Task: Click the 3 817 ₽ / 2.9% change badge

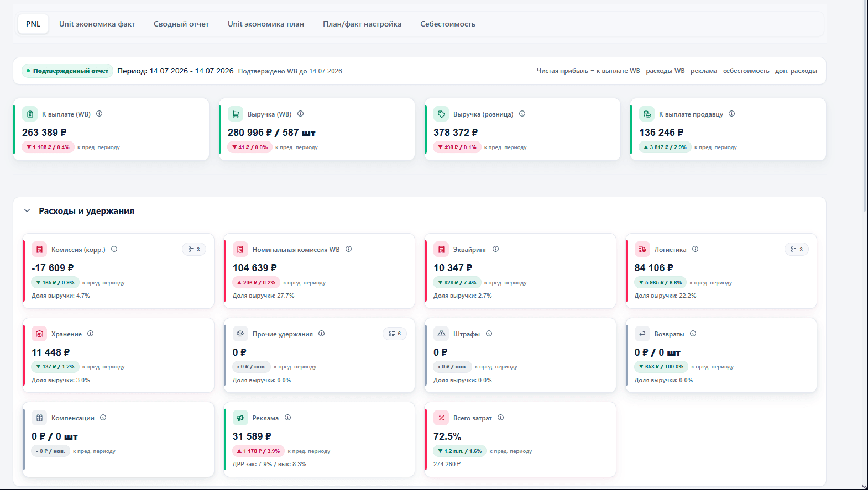Action: 665,147
